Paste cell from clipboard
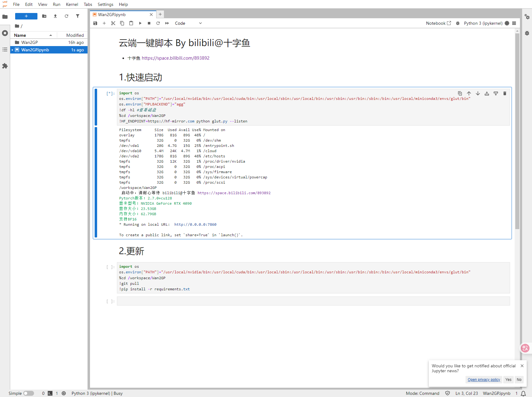This screenshot has width=532, height=397. (x=131, y=23)
